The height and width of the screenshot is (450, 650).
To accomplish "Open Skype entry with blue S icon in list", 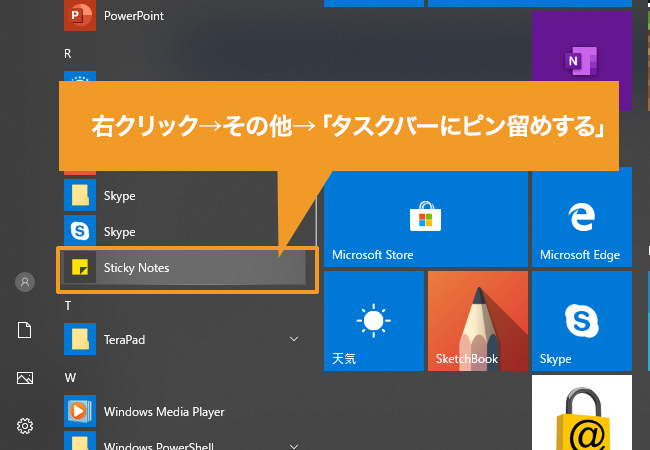I will 118,232.
